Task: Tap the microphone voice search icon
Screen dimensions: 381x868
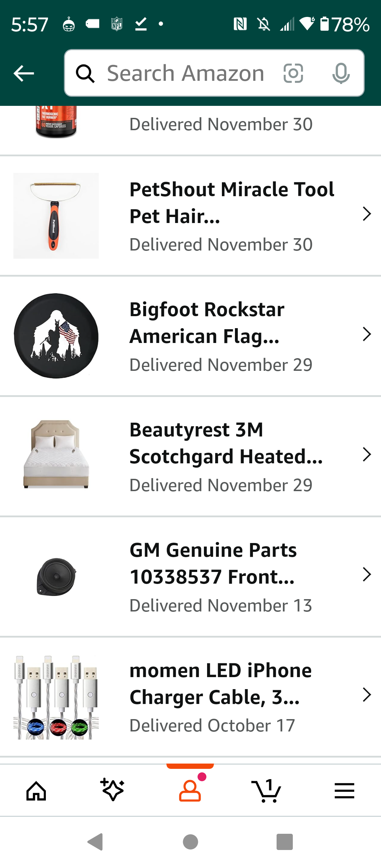Action: click(x=341, y=73)
